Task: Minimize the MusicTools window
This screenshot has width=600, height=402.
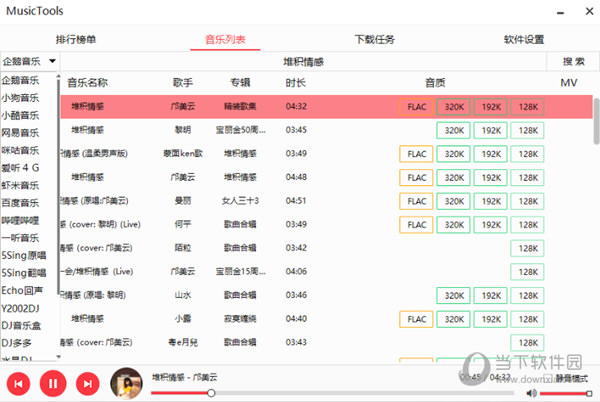Action: [x=561, y=13]
